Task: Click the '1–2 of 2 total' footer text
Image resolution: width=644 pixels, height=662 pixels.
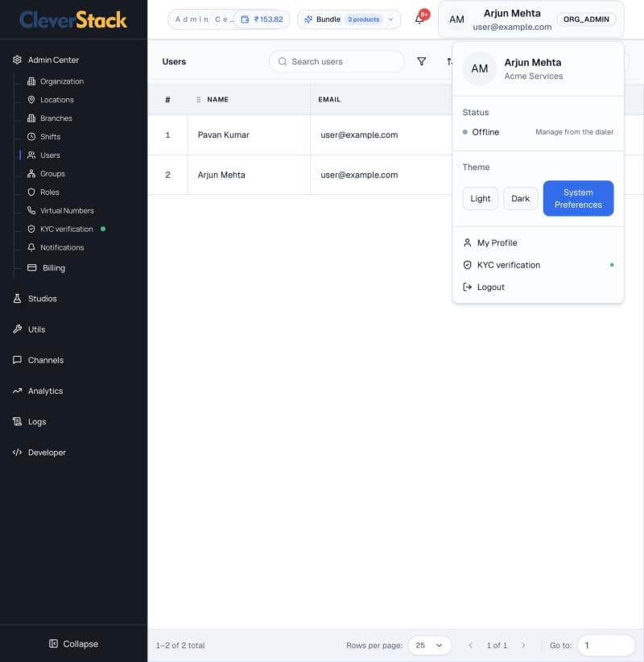Action: pyautogui.click(x=180, y=646)
